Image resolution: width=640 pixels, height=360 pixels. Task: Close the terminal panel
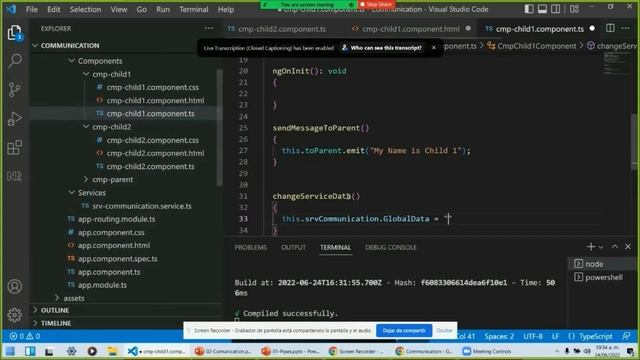tap(628, 247)
